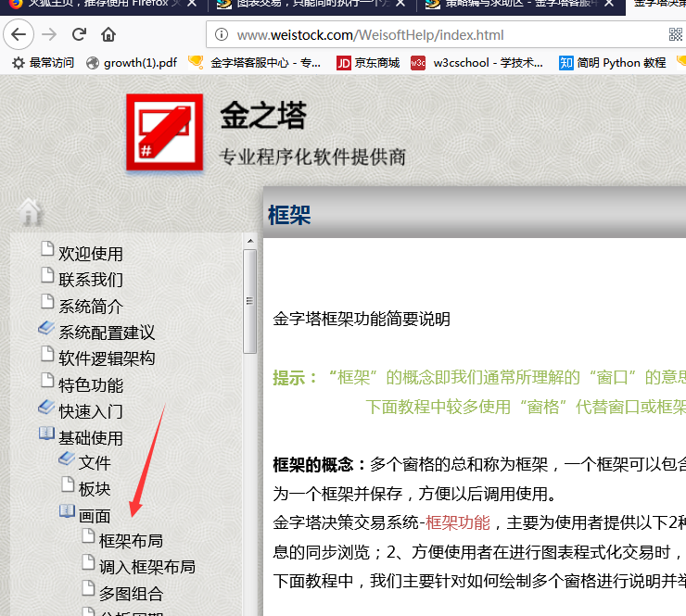Collapse the 画面 open book node

95,516
